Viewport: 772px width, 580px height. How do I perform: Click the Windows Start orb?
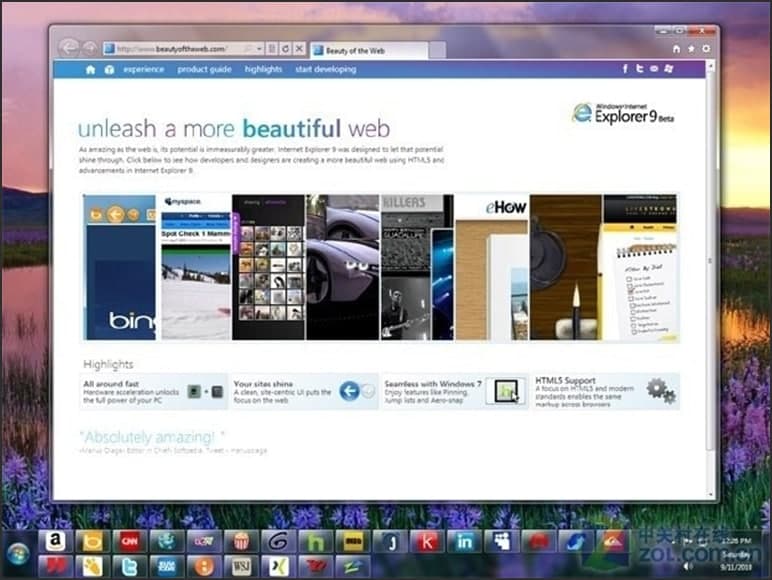[x=17, y=553]
